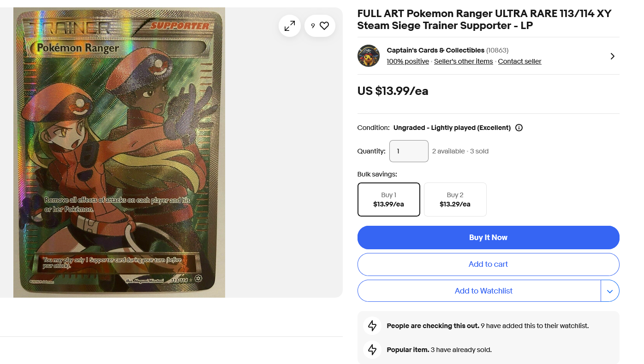Click the seller feedback count 10863
The width and height of the screenshot is (644, 364).
point(497,50)
